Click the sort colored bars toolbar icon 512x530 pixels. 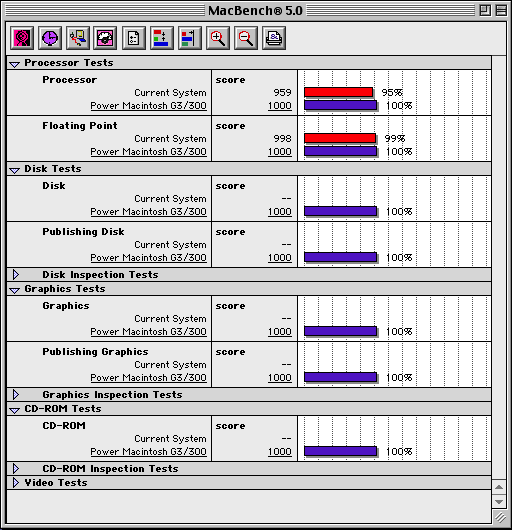(162, 38)
